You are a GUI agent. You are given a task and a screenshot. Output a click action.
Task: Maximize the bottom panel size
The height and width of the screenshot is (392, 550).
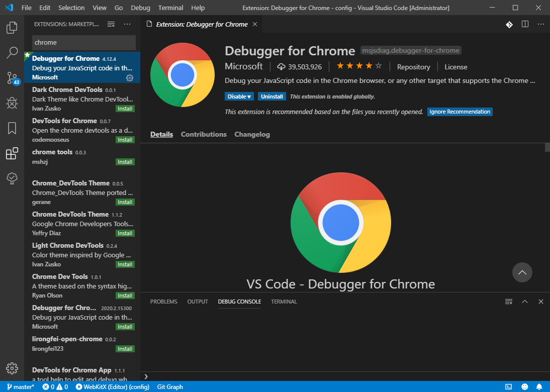[x=525, y=302]
